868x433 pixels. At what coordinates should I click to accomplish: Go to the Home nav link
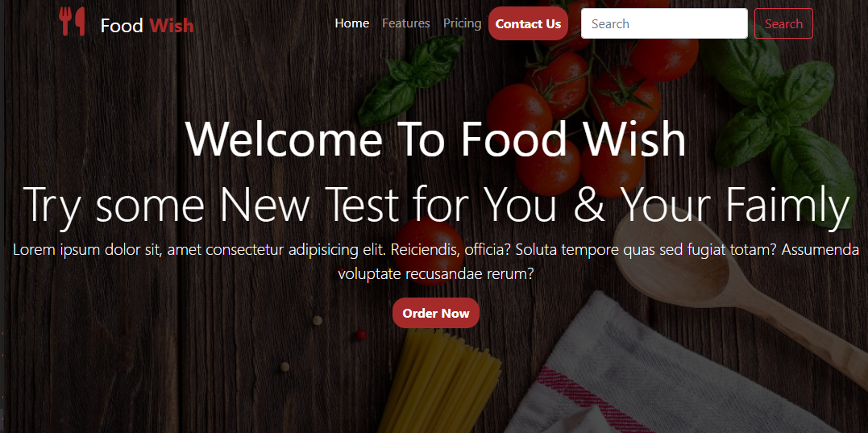point(352,23)
